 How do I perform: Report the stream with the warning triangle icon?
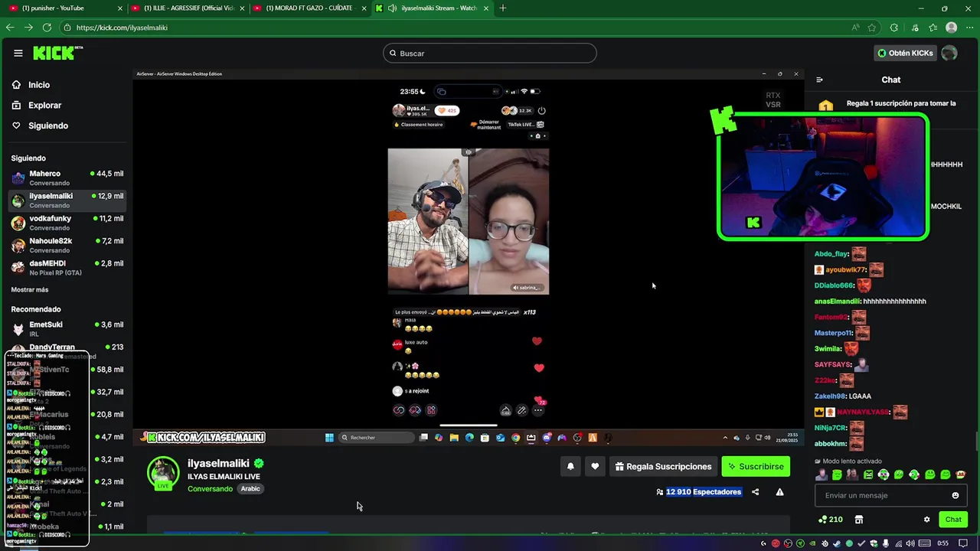coord(779,492)
